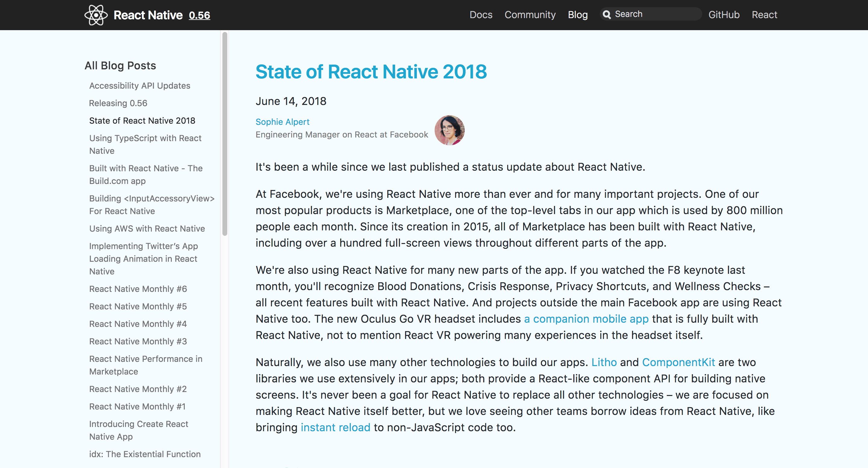
Task: Open Sophie Alpert's author link
Action: [x=282, y=122]
